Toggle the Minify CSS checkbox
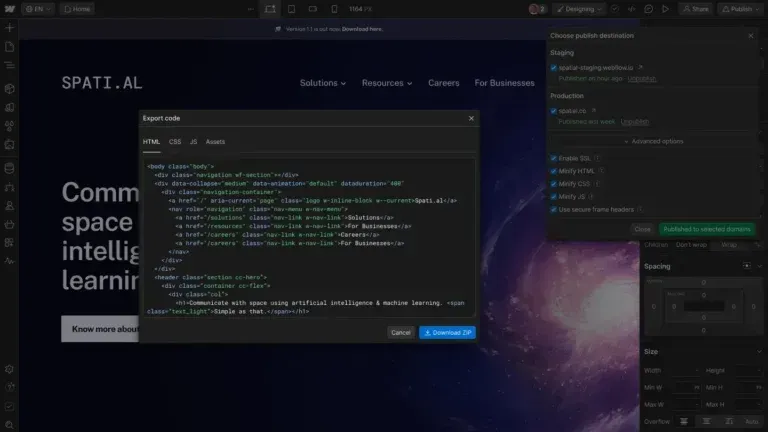 (553, 184)
